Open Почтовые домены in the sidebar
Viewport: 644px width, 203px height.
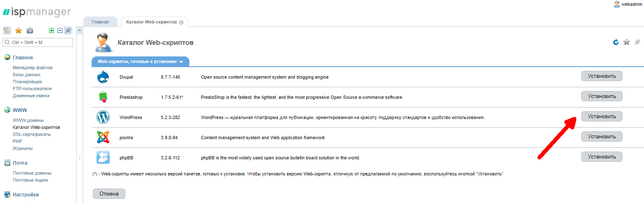(x=32, y=173)
